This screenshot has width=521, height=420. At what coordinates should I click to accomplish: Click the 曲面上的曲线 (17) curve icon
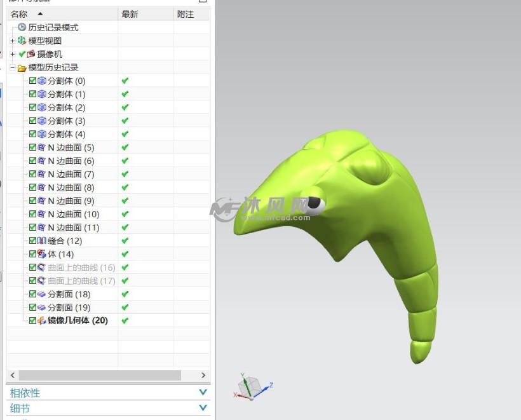(x=41, y=280)
